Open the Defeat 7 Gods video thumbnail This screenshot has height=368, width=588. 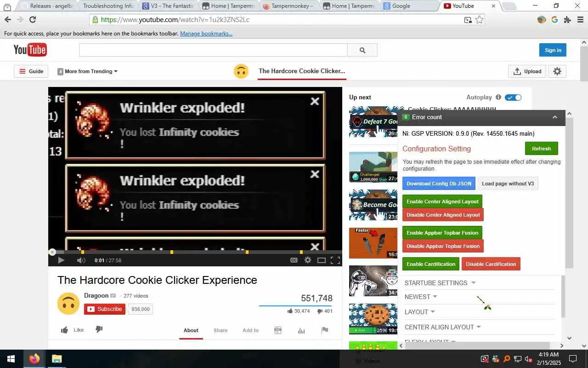(x=373, y=122)
